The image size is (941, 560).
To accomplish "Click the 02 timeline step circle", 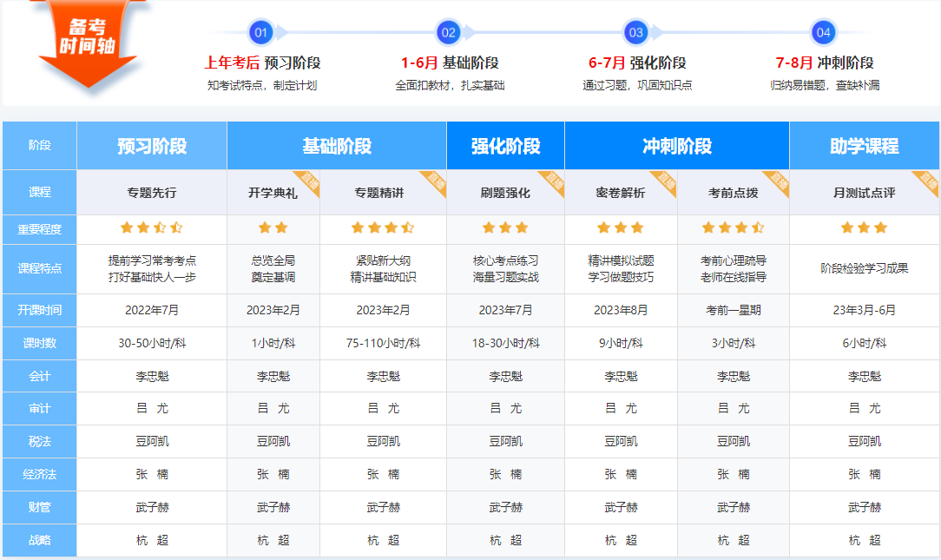I will [448, 31].
